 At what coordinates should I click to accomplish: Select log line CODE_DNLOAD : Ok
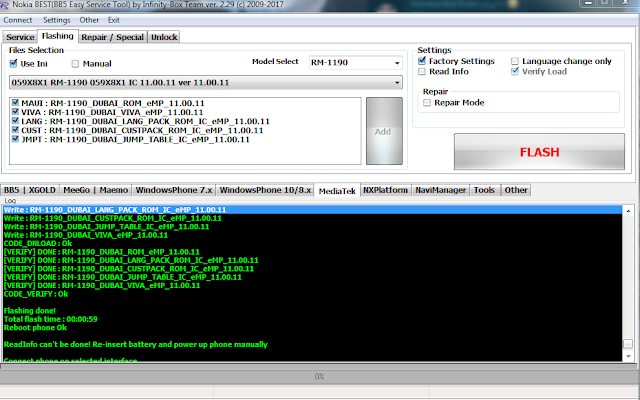click(x=38, y=244)
